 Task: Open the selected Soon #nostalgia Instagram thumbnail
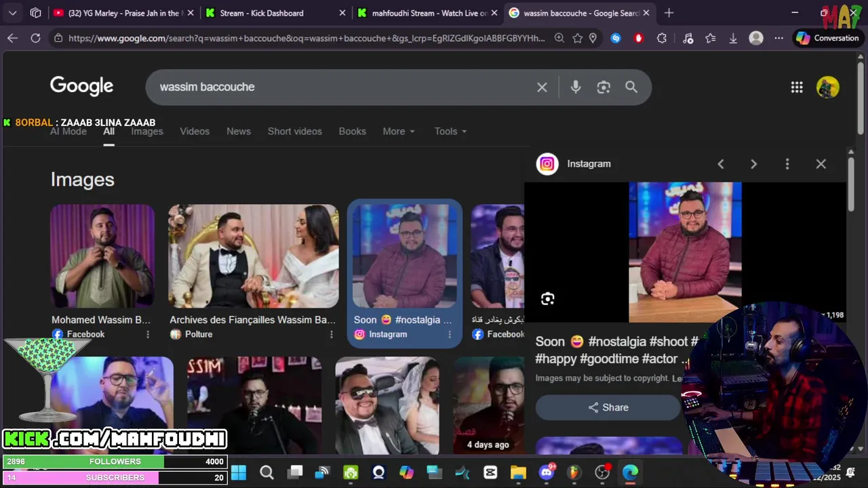pos(405,256)
